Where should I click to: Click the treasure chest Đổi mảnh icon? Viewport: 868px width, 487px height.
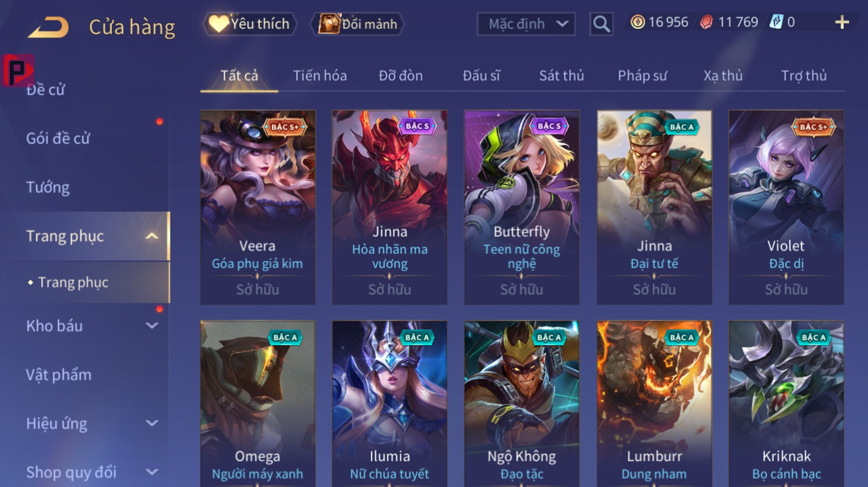tap(329, 23)
